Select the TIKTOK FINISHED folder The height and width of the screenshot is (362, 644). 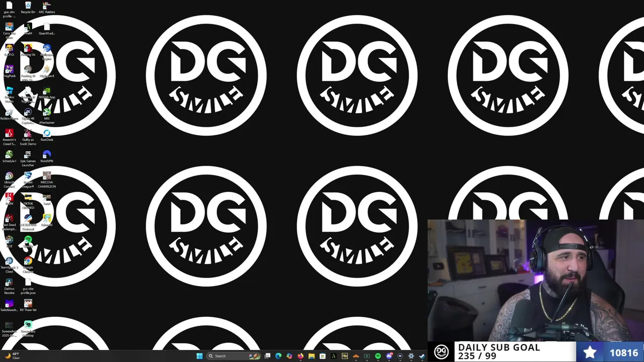(28, 201)
